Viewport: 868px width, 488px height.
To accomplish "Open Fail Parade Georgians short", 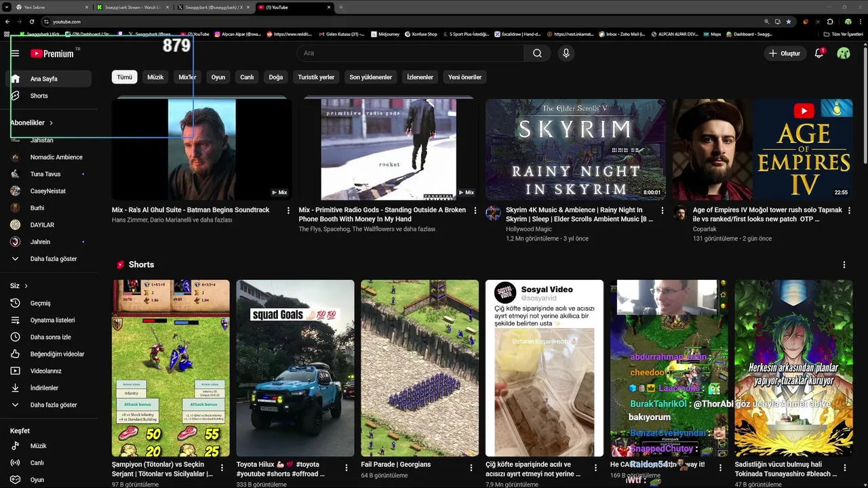I will (x=420, y=368).
